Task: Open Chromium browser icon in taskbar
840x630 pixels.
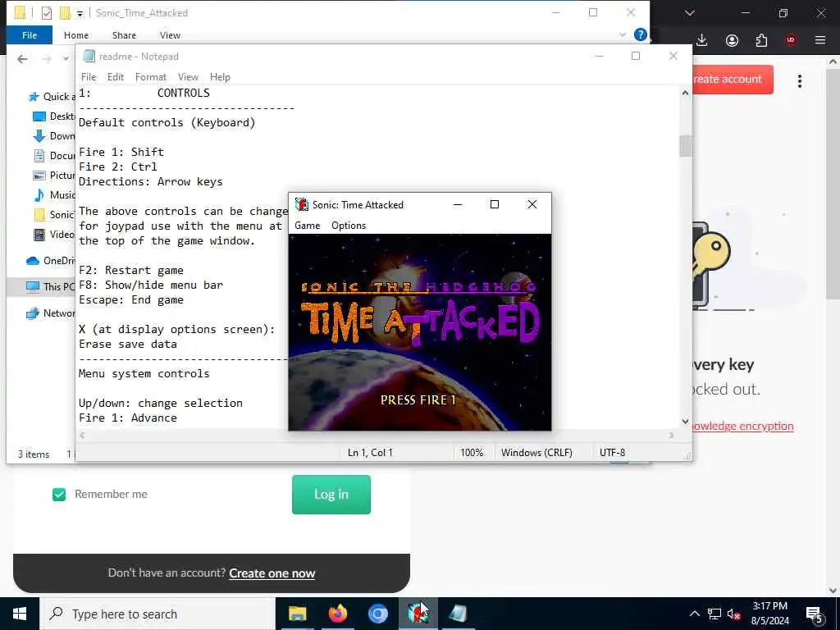Action: (377, 614)
